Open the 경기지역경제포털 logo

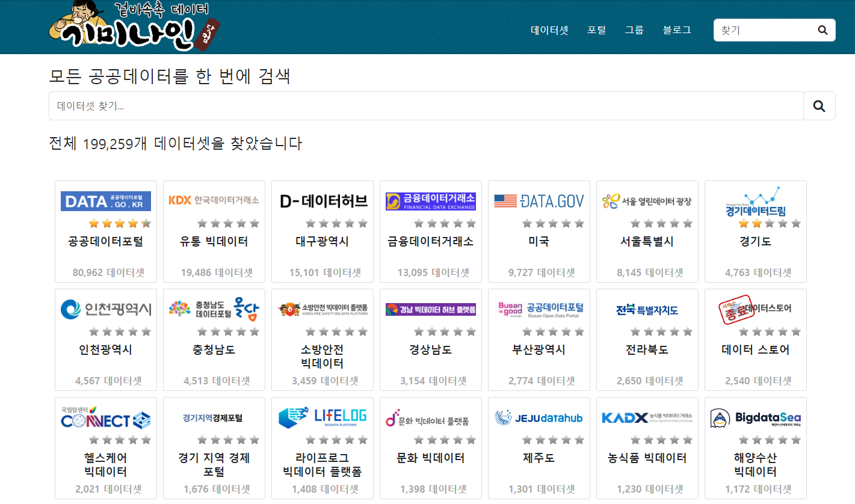click(x=212, y=418)
